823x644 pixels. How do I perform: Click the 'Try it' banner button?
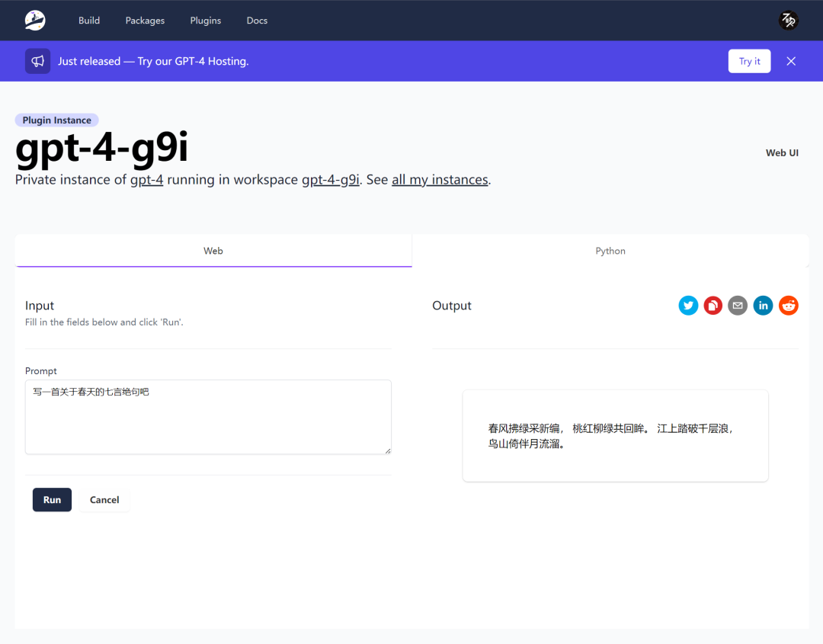coord(749,61)
